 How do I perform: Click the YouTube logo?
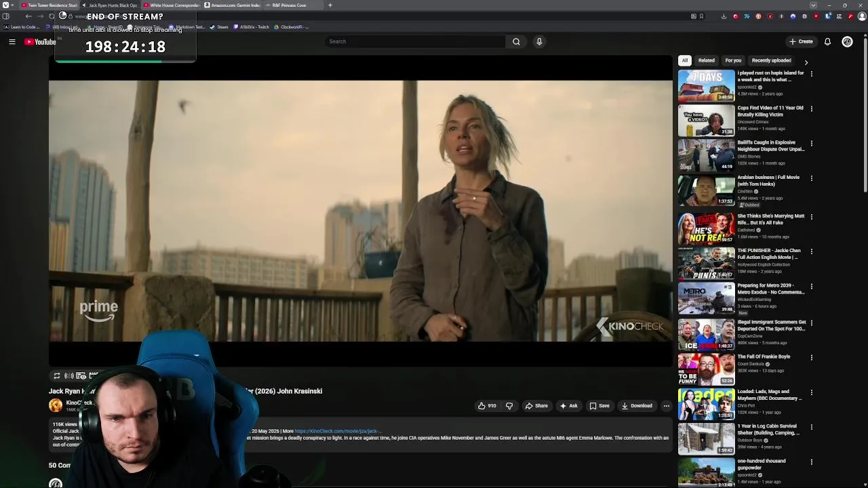coord(40,42)
